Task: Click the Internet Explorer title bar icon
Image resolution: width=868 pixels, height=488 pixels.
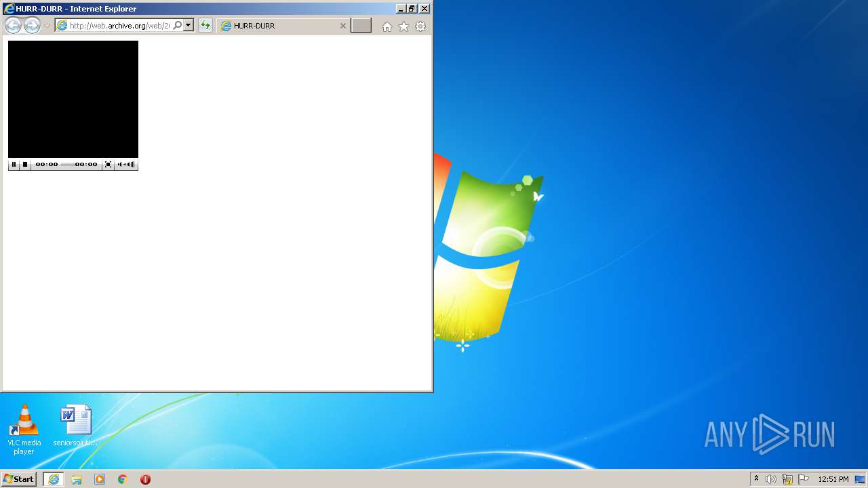Action: (x=9, y=9)
